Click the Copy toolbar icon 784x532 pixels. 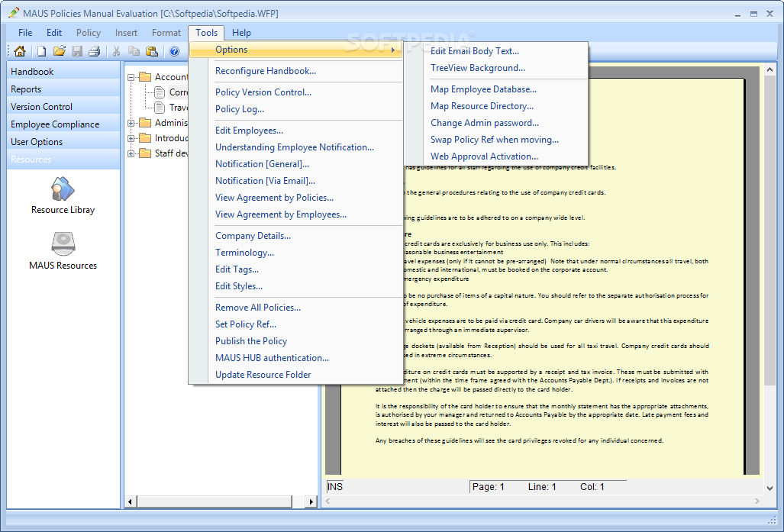(134, 51)
